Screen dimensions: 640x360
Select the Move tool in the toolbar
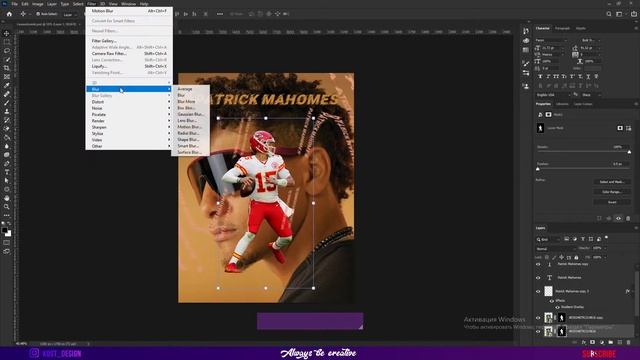click(7, 33)
